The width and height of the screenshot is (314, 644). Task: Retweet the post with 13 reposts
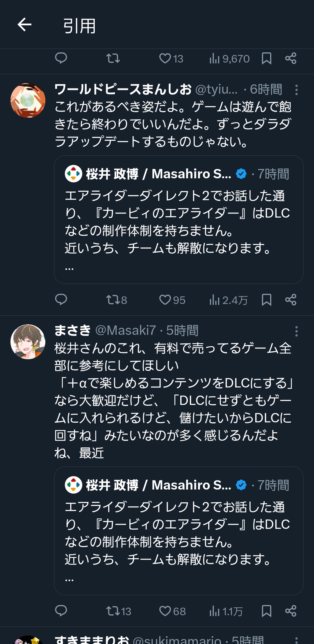click(x=118, y=611)
